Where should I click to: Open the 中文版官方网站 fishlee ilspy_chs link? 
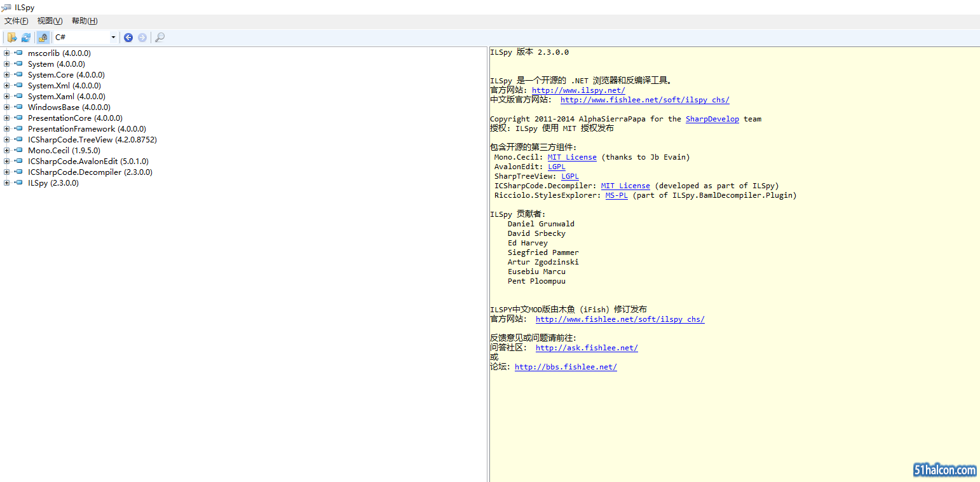point(645,100)
